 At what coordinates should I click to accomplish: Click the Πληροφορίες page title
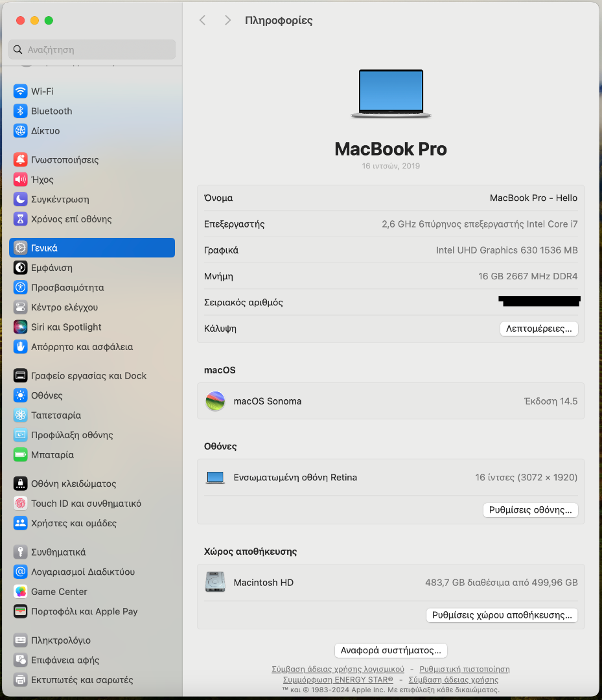(x=279, y=20)
